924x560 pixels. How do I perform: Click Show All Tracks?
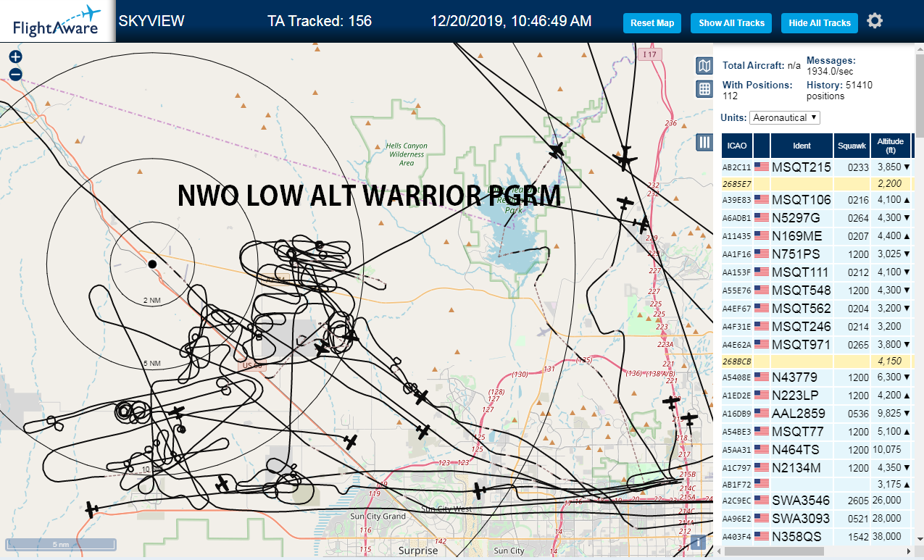pyautogui.click(x=731, y=23)
